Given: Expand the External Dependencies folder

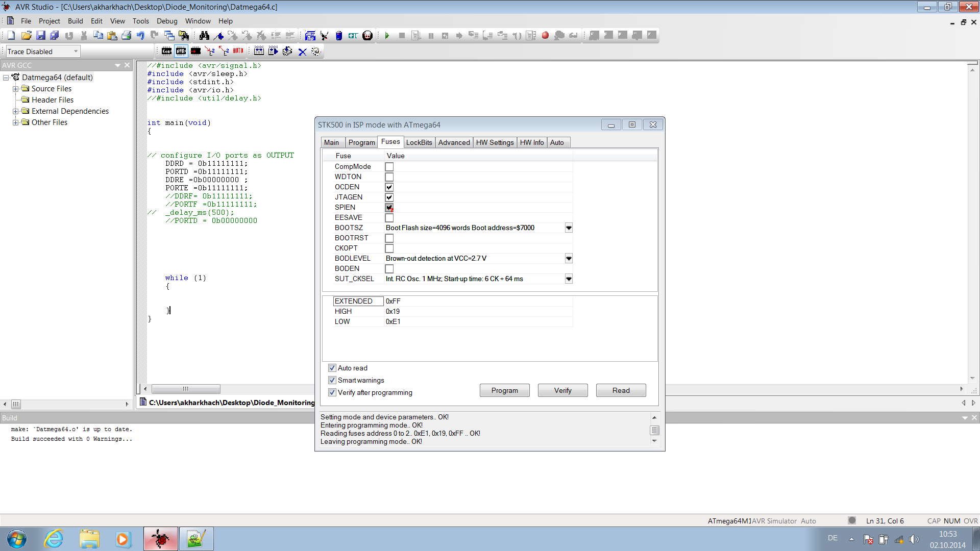Looking at the screenshot, I should (16, 111).
